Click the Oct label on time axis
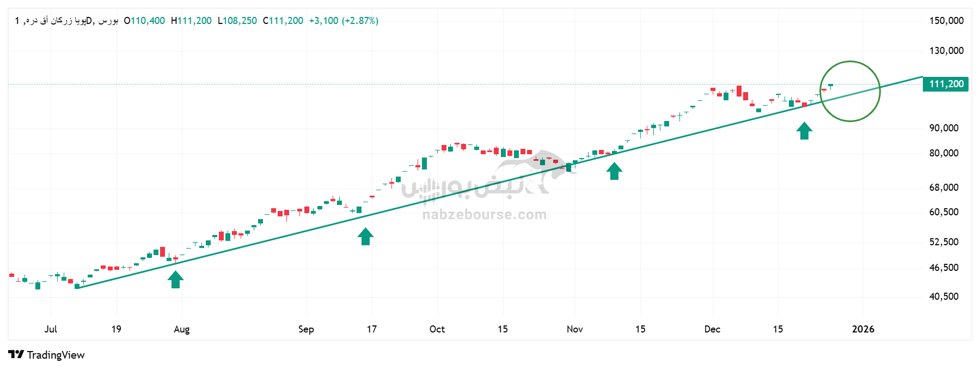Screen dimensions: 980x369 437,329
